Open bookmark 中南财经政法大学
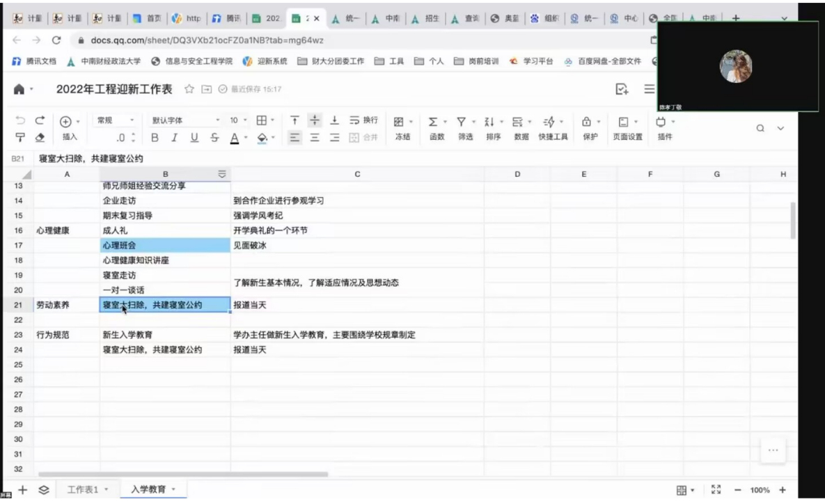The image size is (825, 504). click(x=104, y=61)
